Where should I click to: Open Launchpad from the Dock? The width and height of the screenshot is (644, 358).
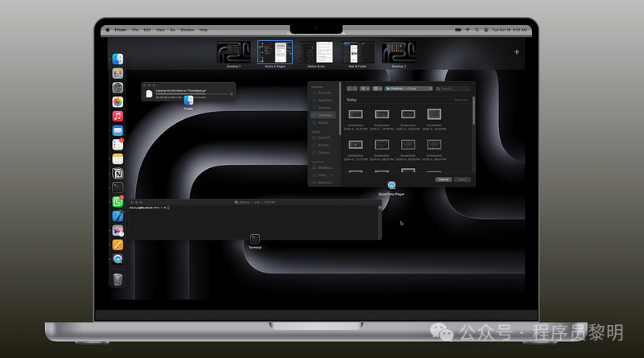[118, 73]
